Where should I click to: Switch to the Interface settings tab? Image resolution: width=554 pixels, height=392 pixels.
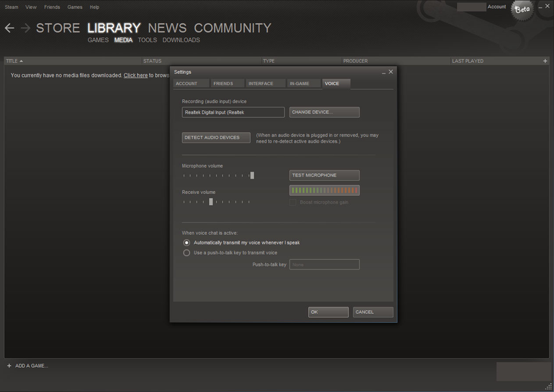tap(265, 84)
